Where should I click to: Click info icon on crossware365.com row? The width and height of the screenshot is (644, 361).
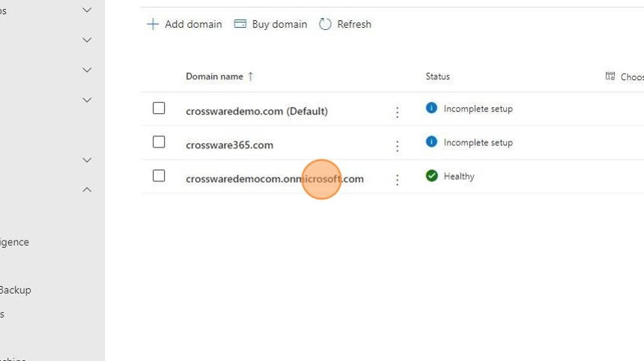pyautogui.click(x=431, y=142)
